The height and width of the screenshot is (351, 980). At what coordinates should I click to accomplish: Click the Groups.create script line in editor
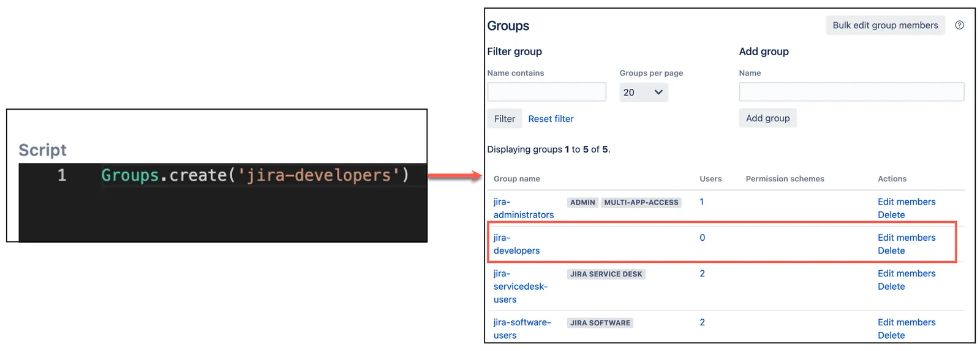(x=255, y=175)
